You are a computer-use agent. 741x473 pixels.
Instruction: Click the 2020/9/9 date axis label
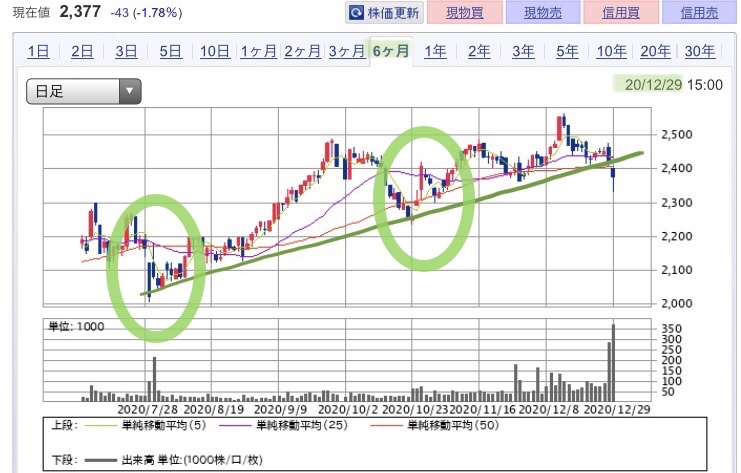(280, 409)
